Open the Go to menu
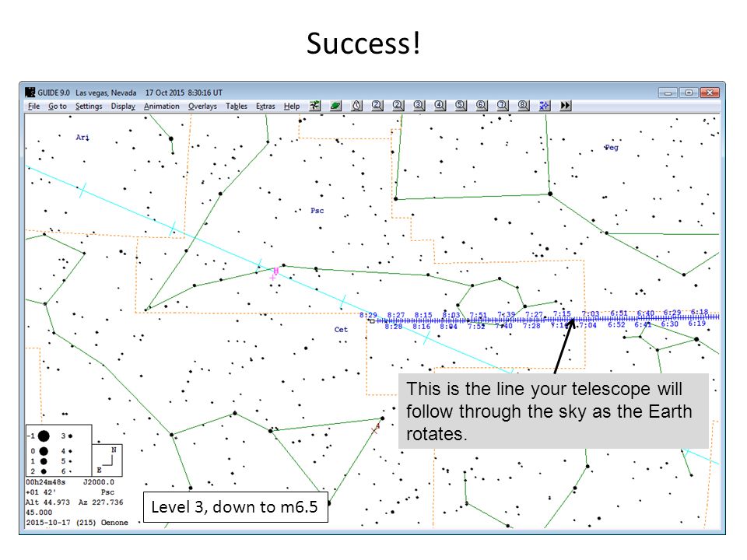This screenshot has width=747, height=560. 58,107
